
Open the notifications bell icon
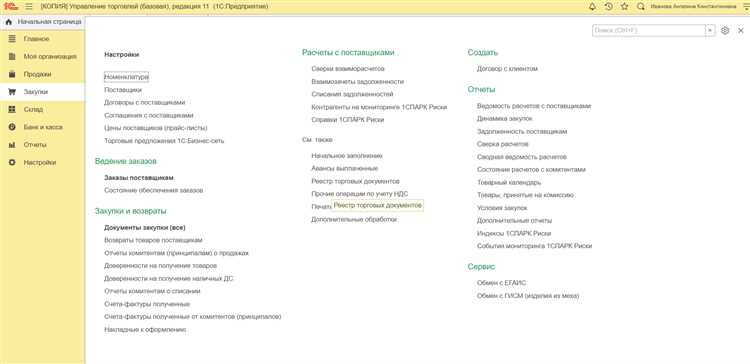coord(592,7)
